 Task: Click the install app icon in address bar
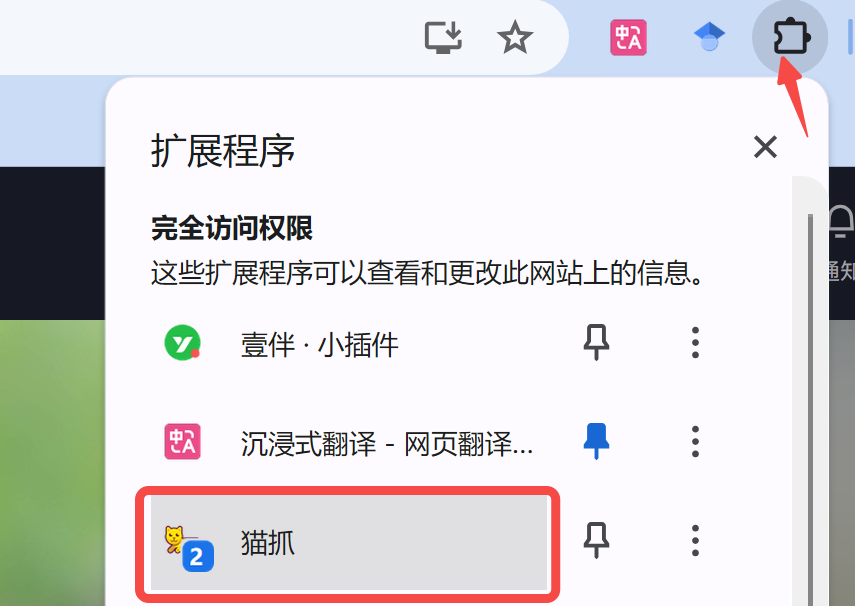click(x=443, y=37)
